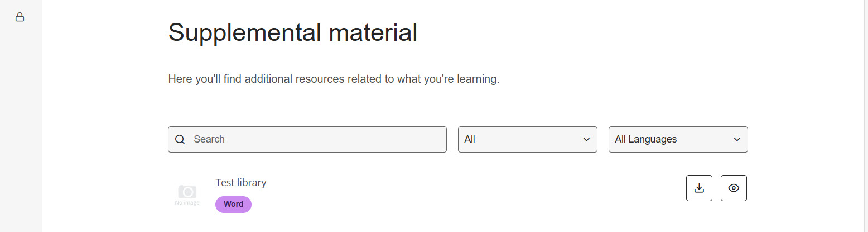Click the purple Word tag
Viewport: 868px width, 232px height.
[233, 205]
